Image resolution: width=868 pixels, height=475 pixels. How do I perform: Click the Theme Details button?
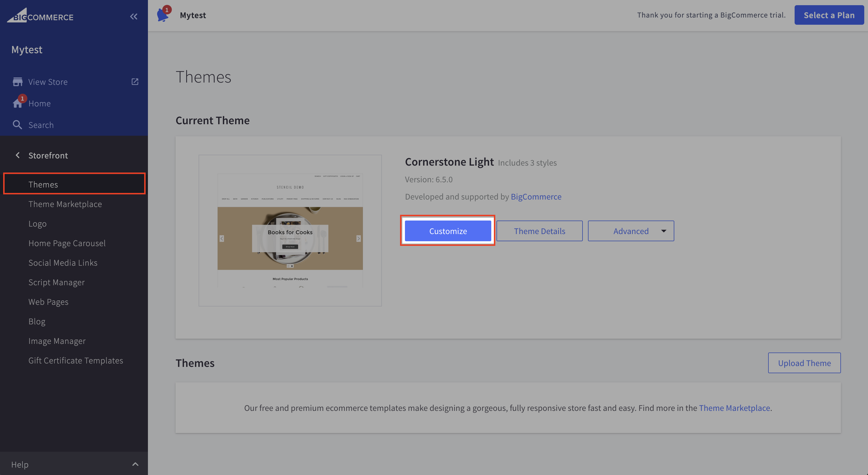[539, 231]
